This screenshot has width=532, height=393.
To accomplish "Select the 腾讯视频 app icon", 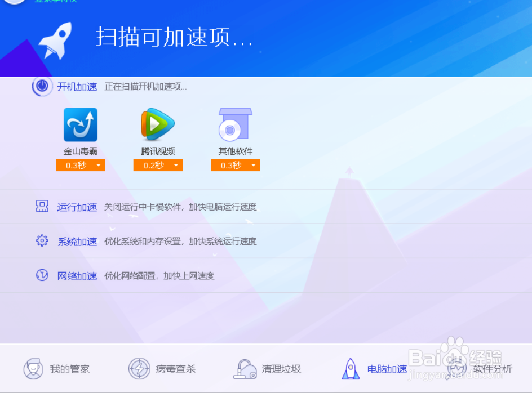I will coord(157,124).
